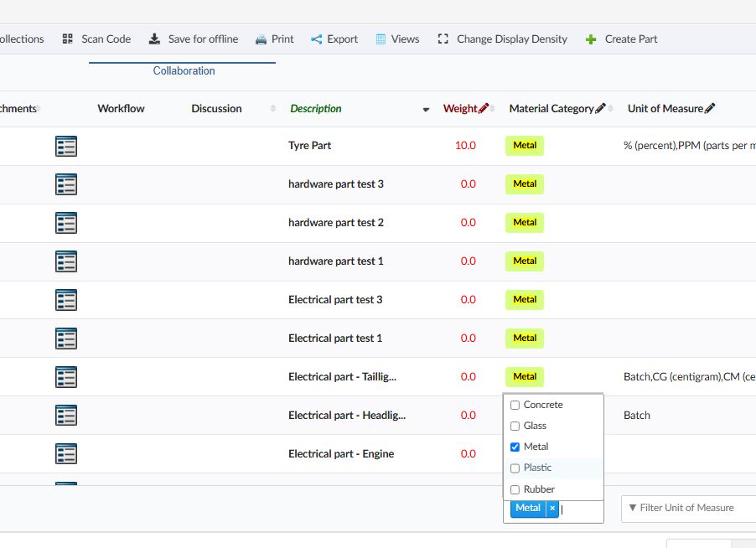This screenshot has width=756, height=548.
Task: Click the Metal badge for Tyre Part
Action: click(x=525, y=146)
